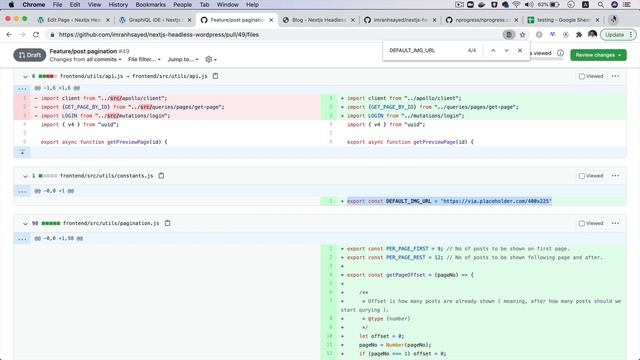
Task: Bookmark this page with star icon
Action: click(522, 35)
